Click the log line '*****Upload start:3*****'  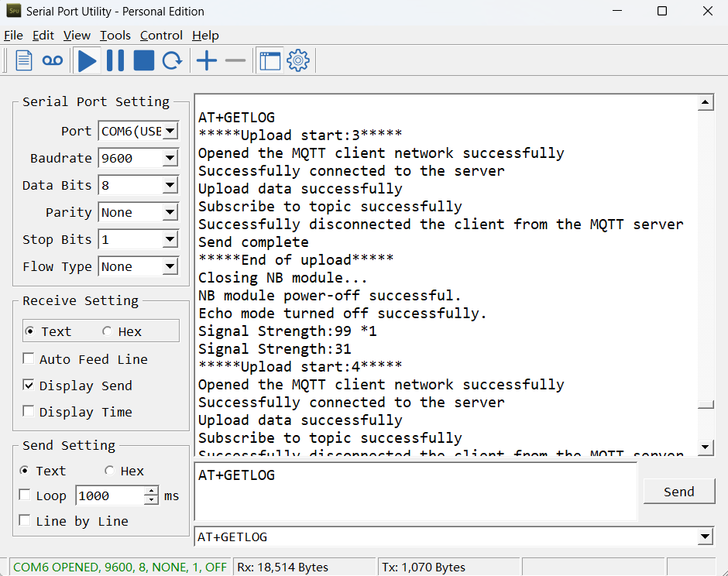point(300,135)
